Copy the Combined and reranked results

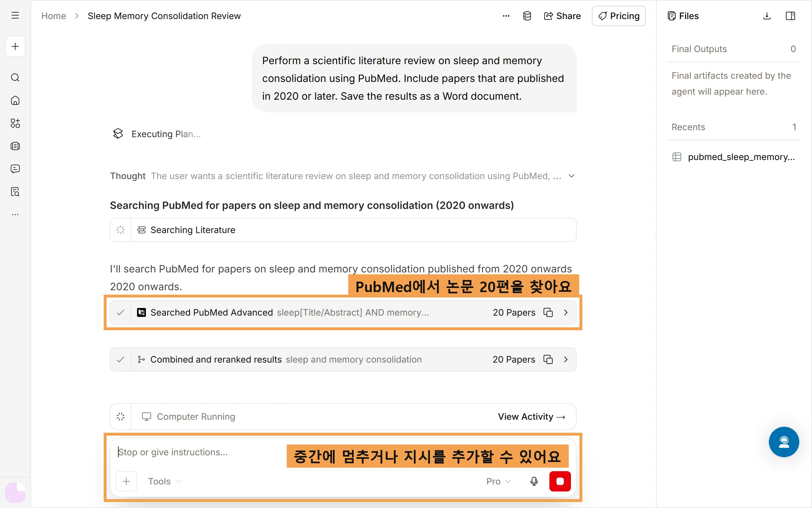(x=547, y=359)
